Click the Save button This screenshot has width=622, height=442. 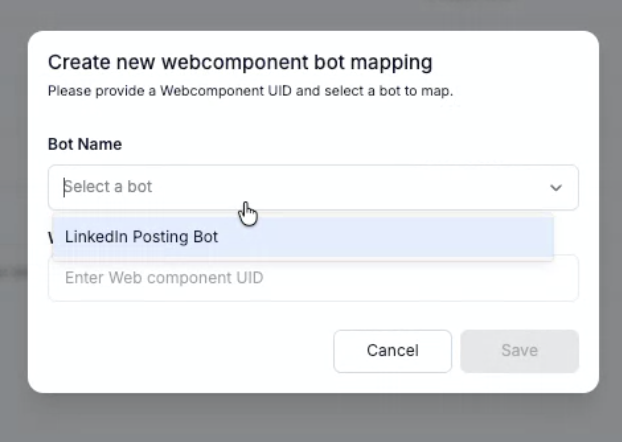[519, 351]
